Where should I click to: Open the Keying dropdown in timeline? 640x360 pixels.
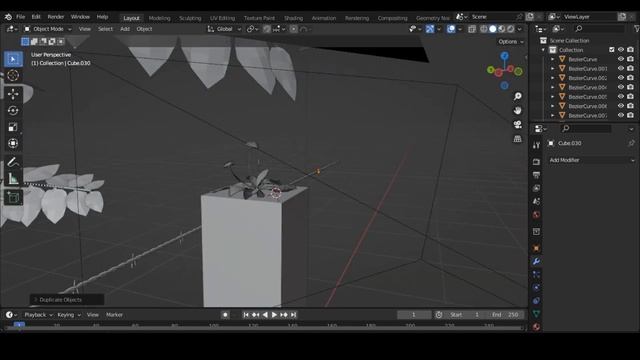69,315
